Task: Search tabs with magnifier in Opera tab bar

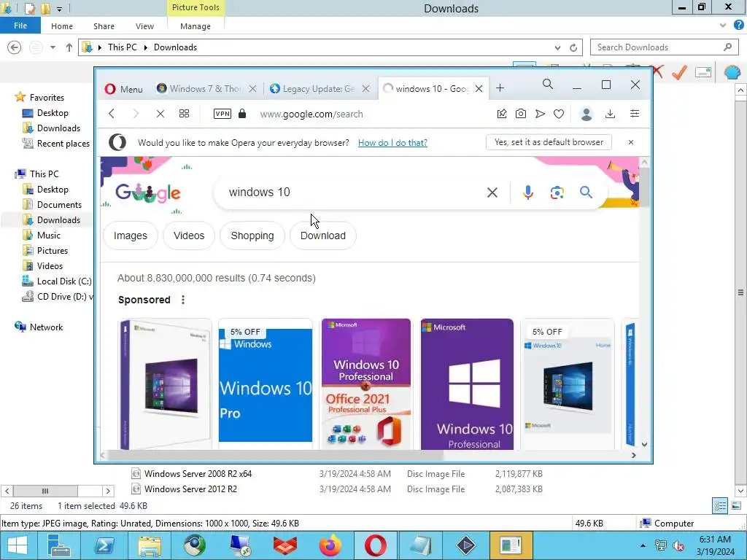Action: pyautogui.click(x=548, y=85)
